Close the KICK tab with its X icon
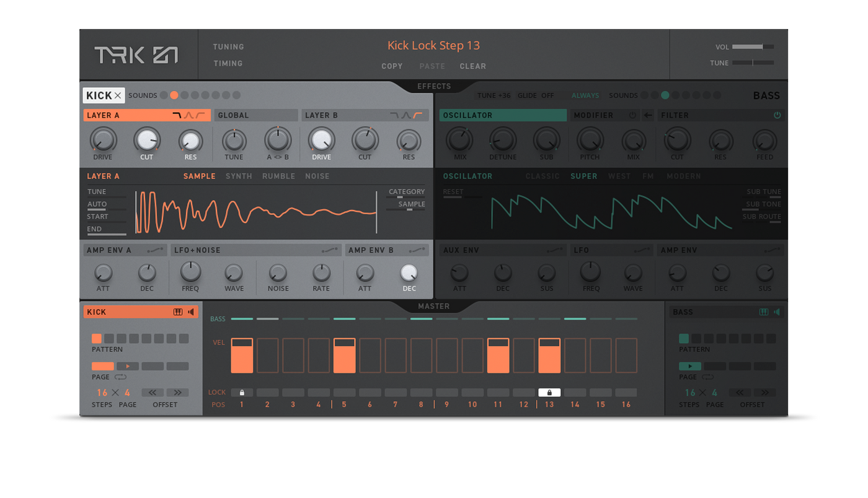The image size is (868, 498). (118, 95)
